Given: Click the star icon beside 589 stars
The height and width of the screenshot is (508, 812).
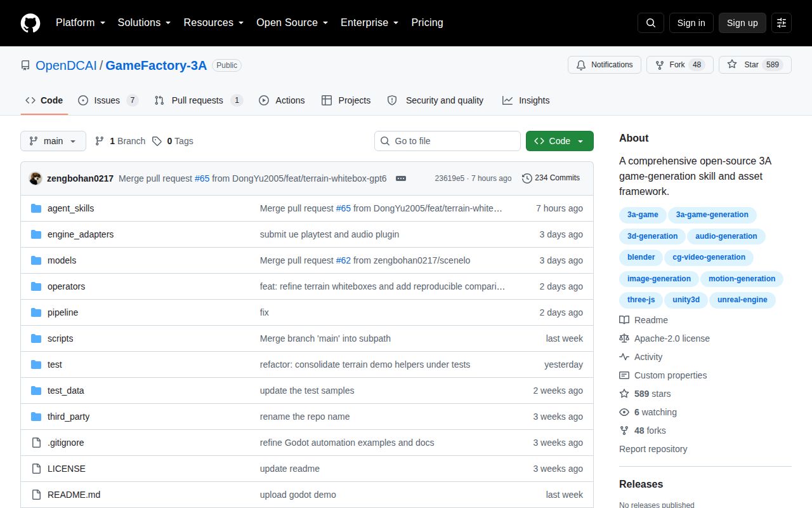Looking at the screenshot, I should (x=624, y=394).
